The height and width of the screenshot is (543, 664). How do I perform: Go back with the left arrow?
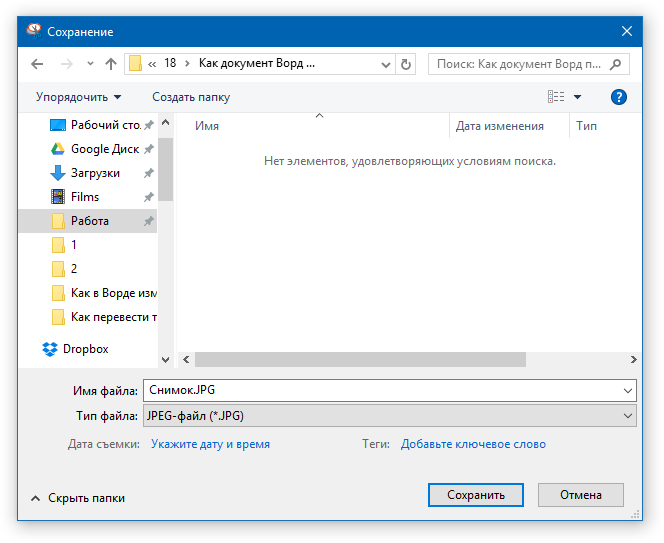coord(37,64)
